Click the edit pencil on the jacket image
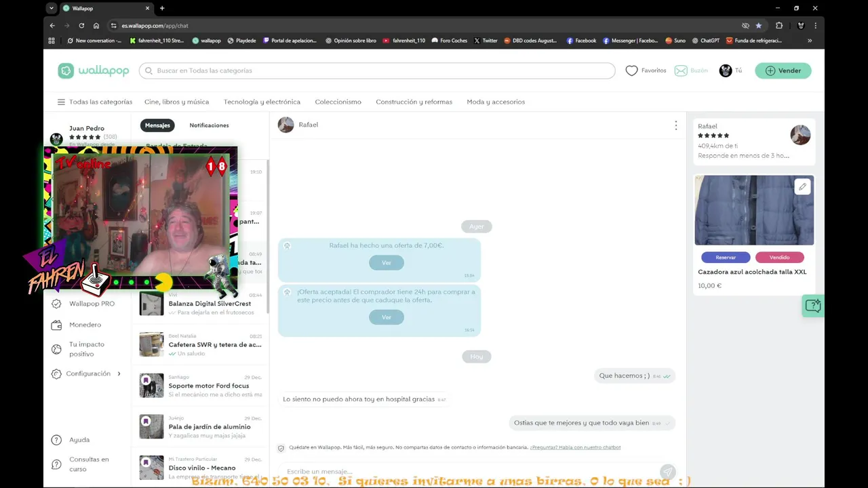868x488 pixels. (x=802, y=187)
